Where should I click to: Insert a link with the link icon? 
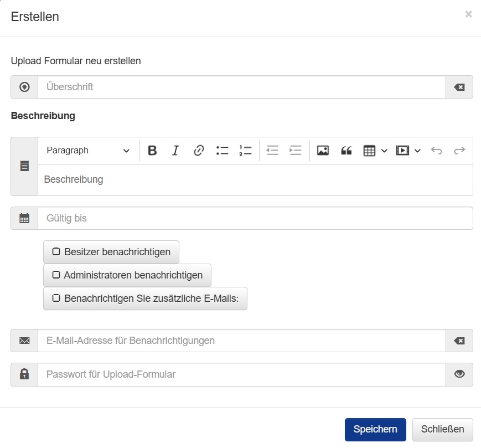click(199, 151)
